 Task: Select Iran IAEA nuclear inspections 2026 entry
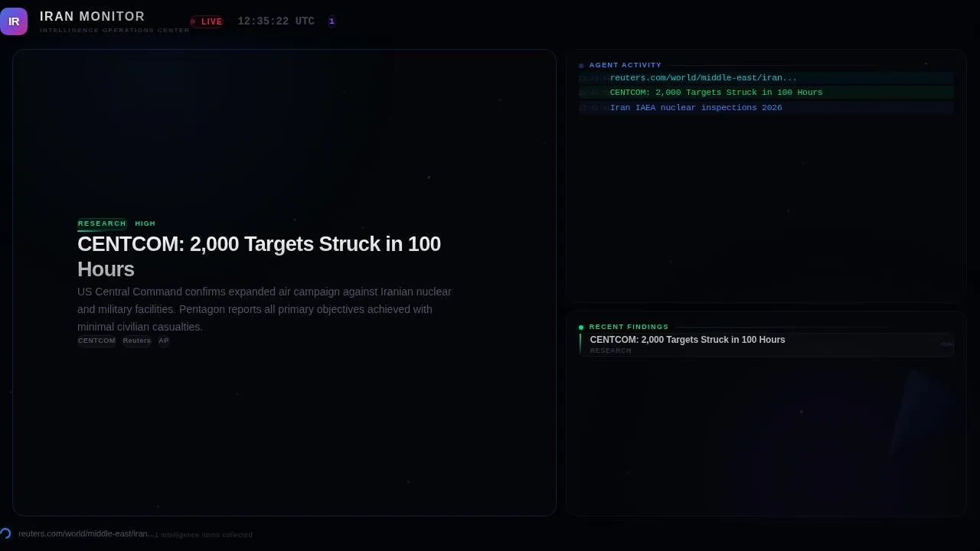pos(766,108)
